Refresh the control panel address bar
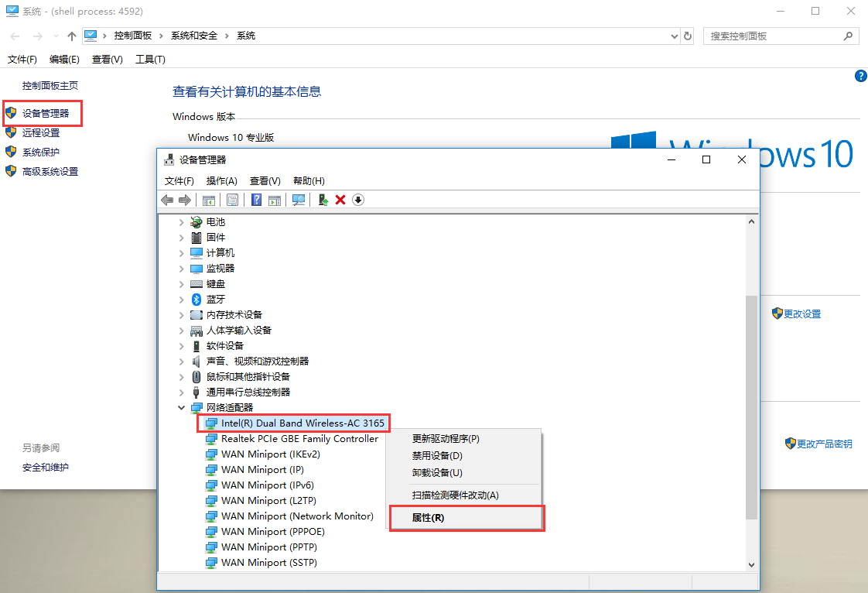 [688, 36]
